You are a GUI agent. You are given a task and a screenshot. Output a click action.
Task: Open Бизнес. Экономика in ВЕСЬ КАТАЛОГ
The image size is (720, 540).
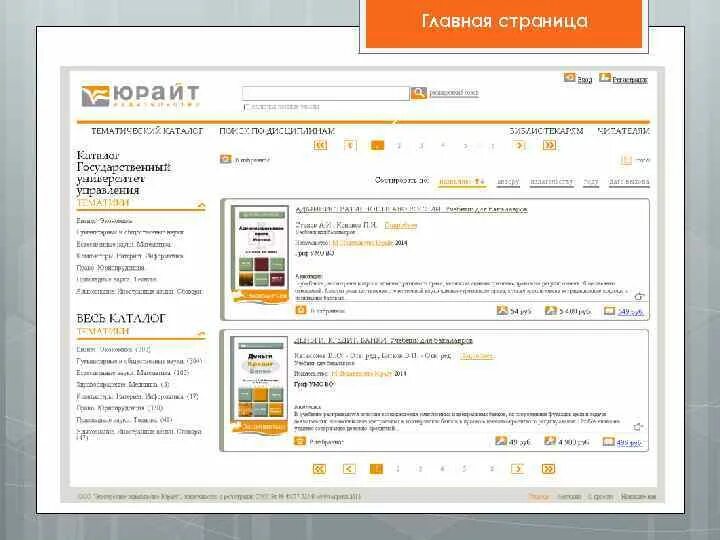(113, 349)
